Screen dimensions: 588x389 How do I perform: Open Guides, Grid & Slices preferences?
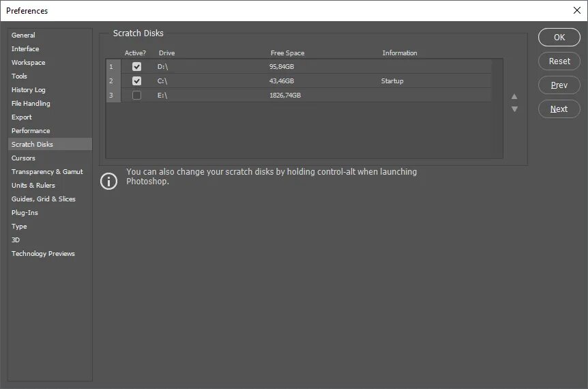click(x=44, y=199)
